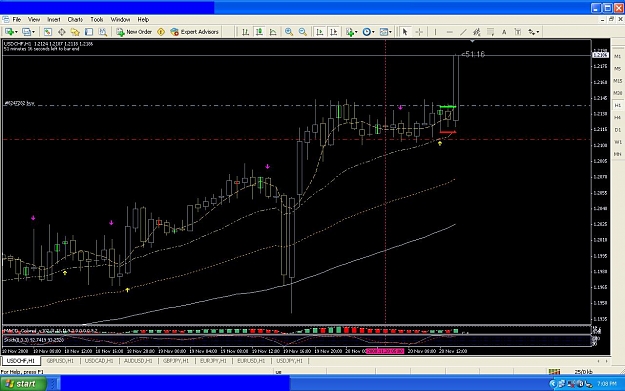Open the Templates dropdown
The image size is (625, 391).
[385, 32]
